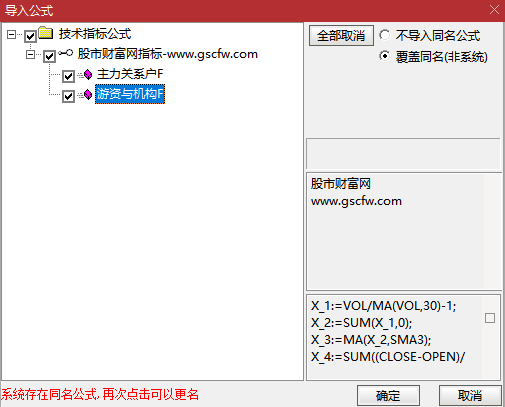The image size is (505, 407).
Task: Uncheck the 主力关系户F formula checkbox
Action: coord(68,76)
